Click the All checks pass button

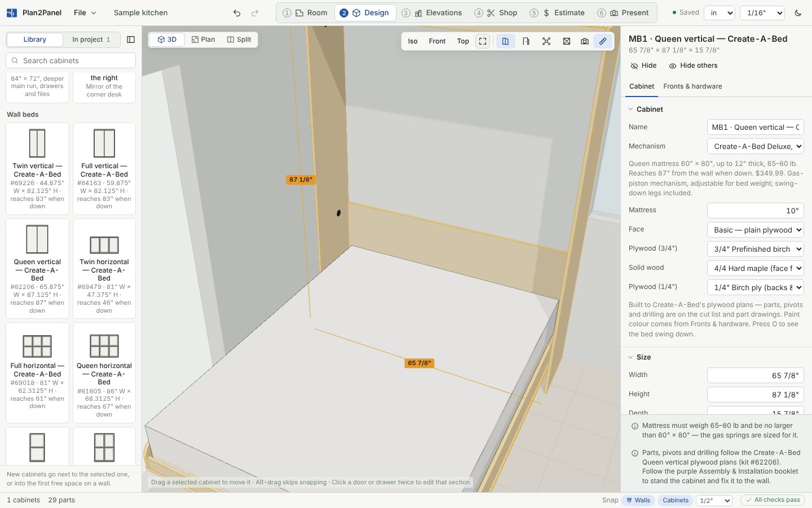tap(773, 500)
